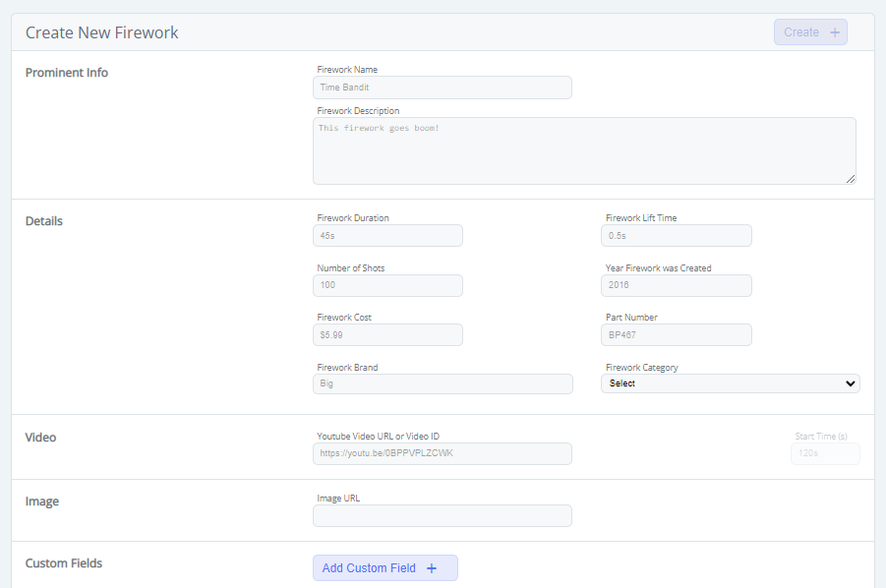Click the Firework Lift Time field

(676, 236)
